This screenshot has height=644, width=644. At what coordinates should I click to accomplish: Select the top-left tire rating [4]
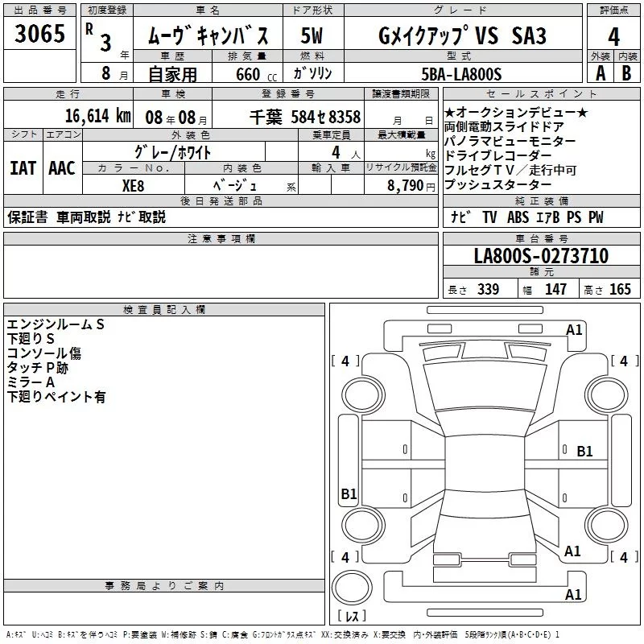345,361
